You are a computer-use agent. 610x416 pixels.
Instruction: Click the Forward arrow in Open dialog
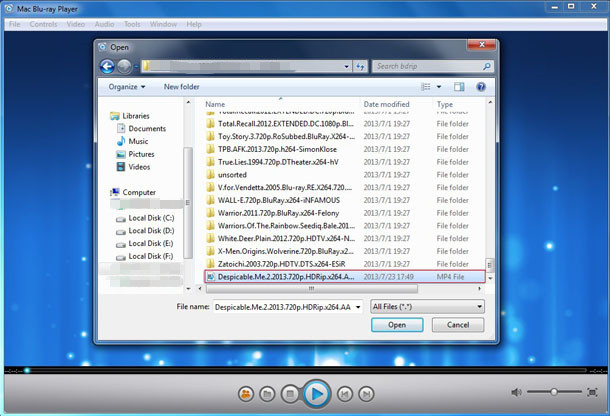[124, 67]
